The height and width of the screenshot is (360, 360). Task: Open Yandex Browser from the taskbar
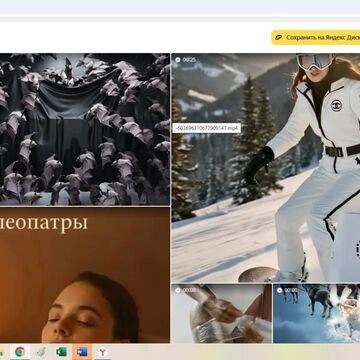tap(102, 352)
